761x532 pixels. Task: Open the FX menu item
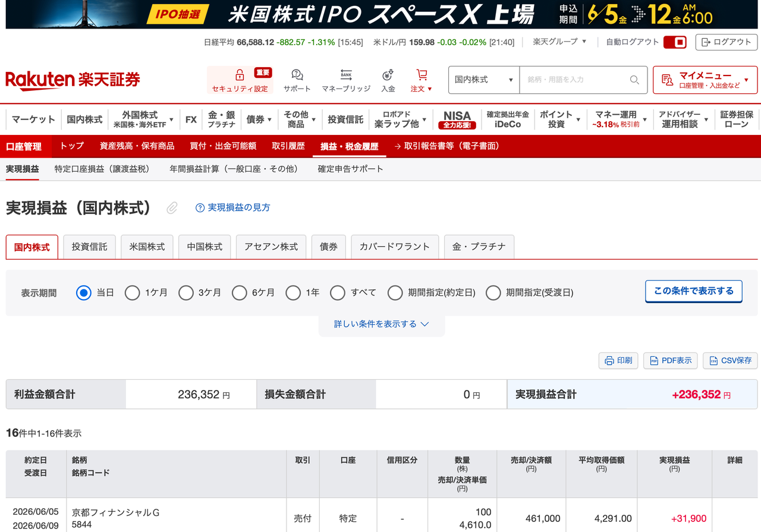pyautogui.click(x=191, y=119)
